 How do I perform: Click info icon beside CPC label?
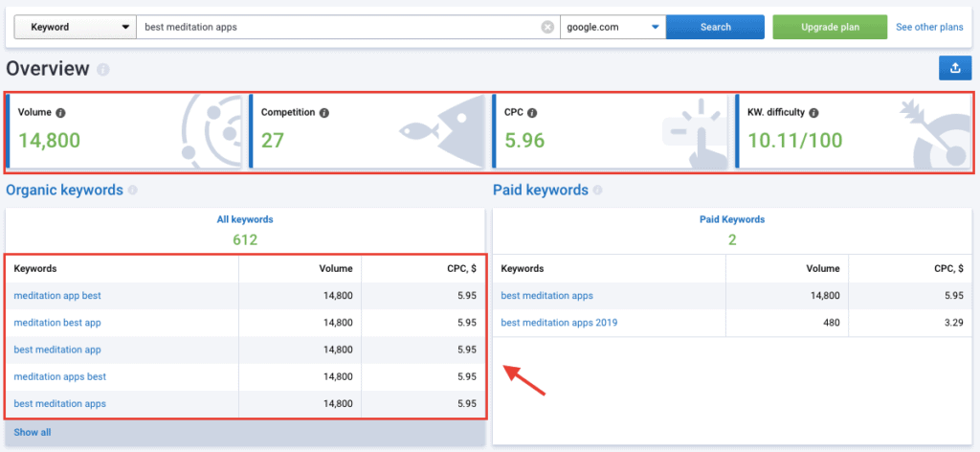click(531, 113)
